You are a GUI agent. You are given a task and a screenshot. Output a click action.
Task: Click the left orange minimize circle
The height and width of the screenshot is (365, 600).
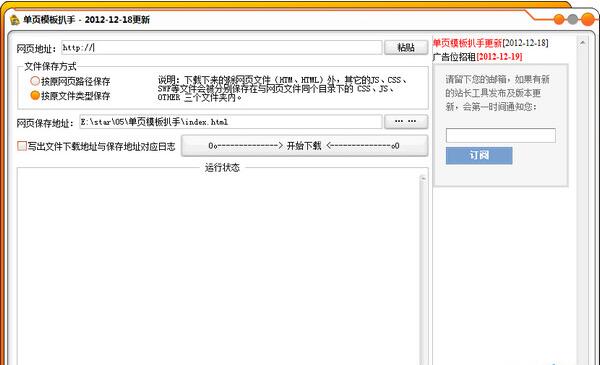[559, 19]
